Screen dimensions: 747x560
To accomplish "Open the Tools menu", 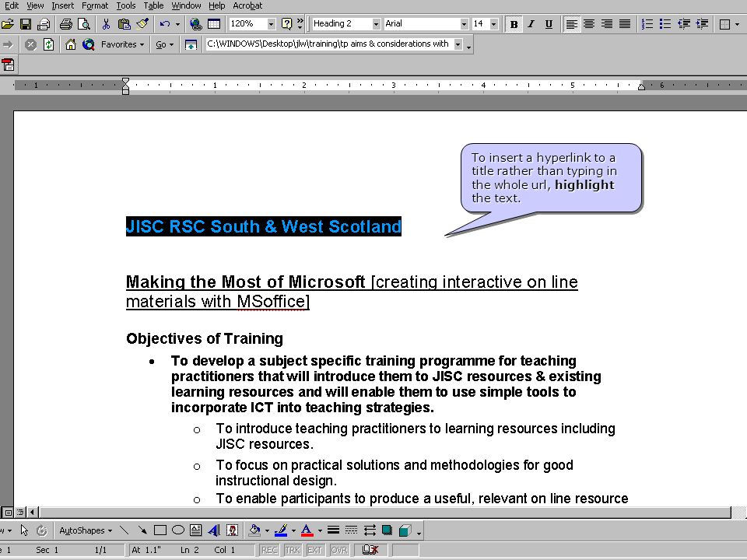I will (126, 5).
